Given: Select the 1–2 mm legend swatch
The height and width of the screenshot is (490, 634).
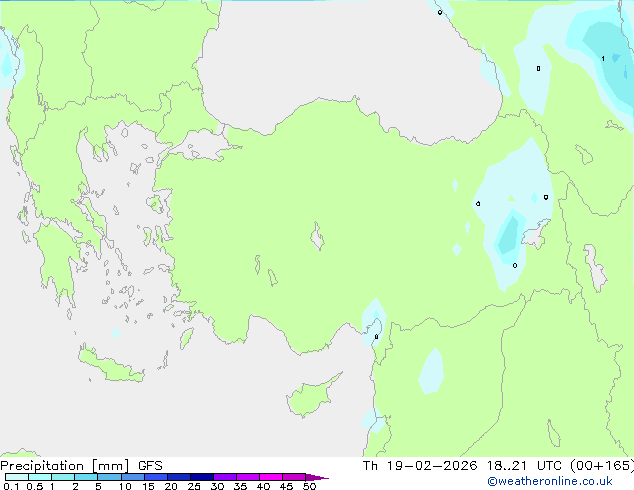Looking at the screenshot, I should 63,477.
